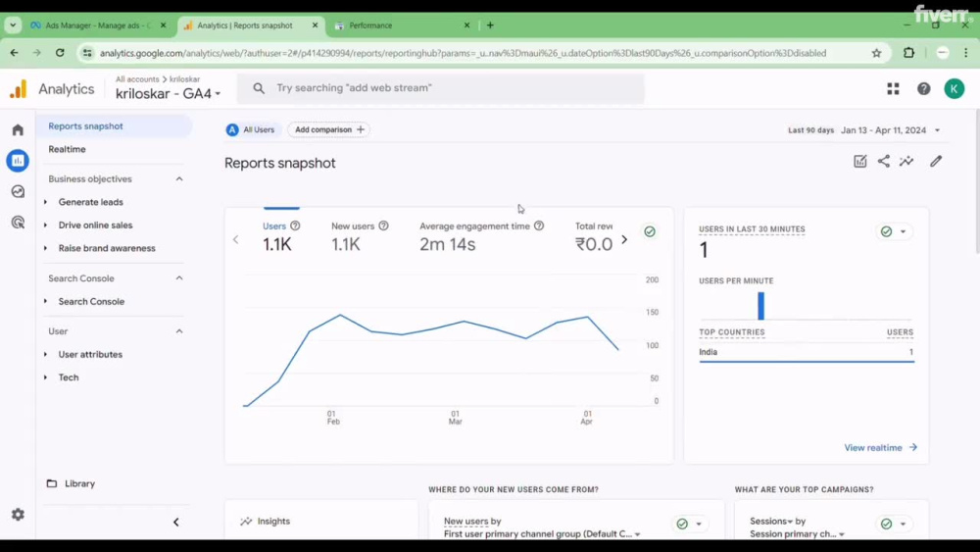The width and height of the screenshot is (980, 552).
Task: Select Realtime in sidebar
Action: tap(67, 149)
